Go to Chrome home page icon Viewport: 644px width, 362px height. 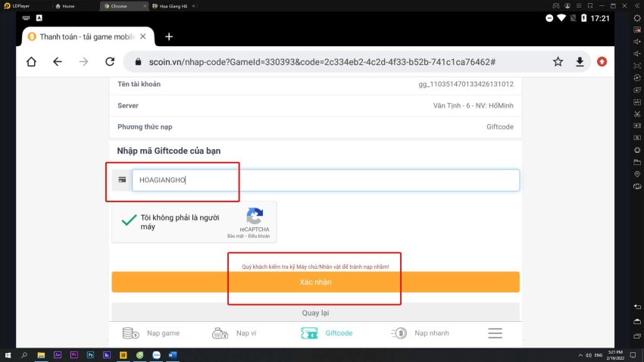[x=31, y=62]
